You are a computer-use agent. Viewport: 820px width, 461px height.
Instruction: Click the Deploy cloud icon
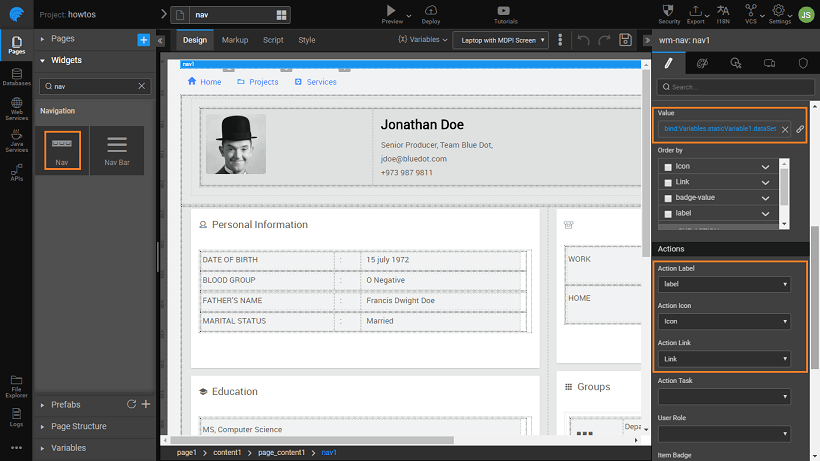click(431, 12)
